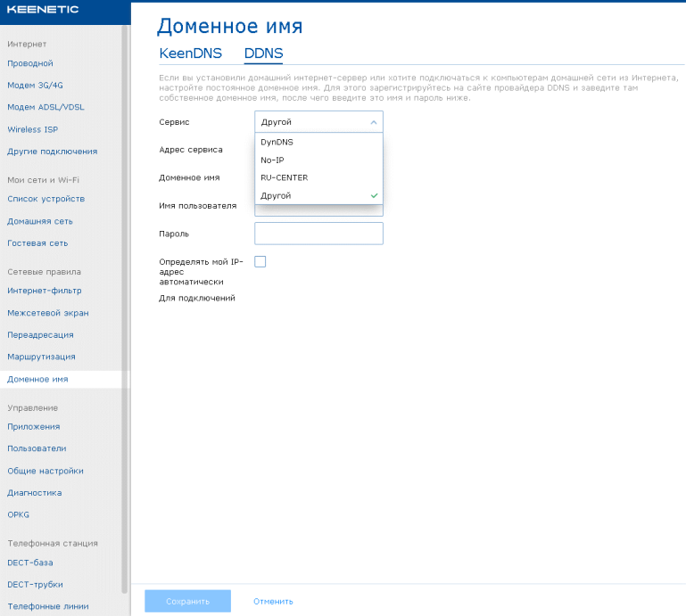Choose No-IP service option

(318, 160)
